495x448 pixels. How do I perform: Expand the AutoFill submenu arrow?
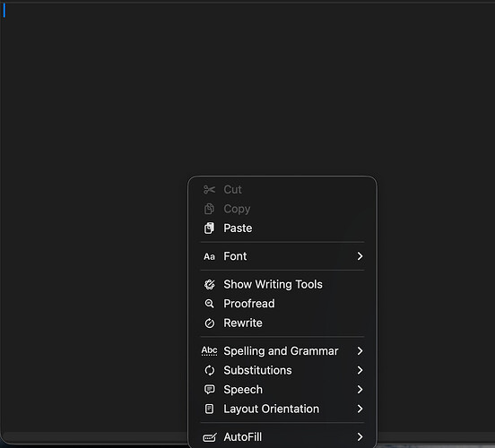pyautogui.click(x=360, y=437)
